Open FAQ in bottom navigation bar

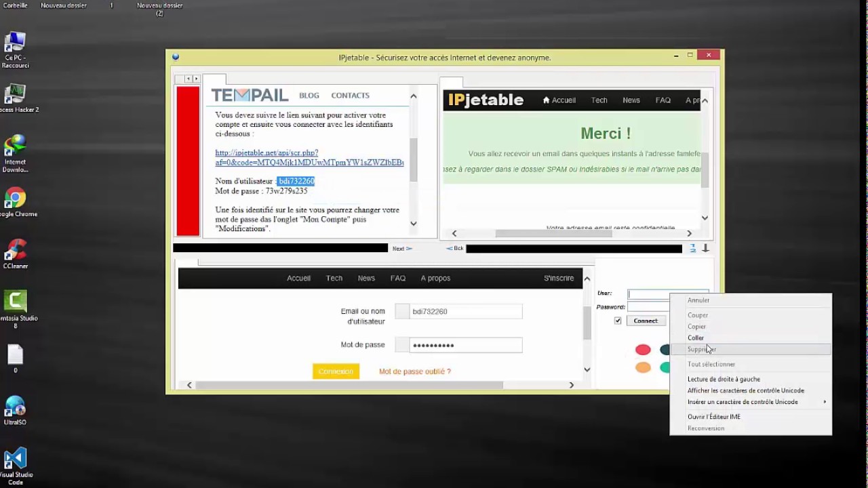click(398, 278)
